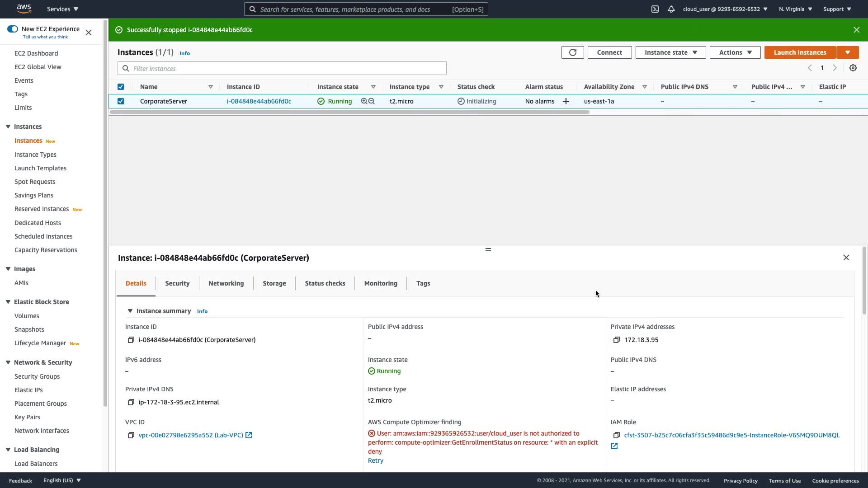Copy the Private IPv4 DNS name

pyautogui.click(x=131, y=402)
